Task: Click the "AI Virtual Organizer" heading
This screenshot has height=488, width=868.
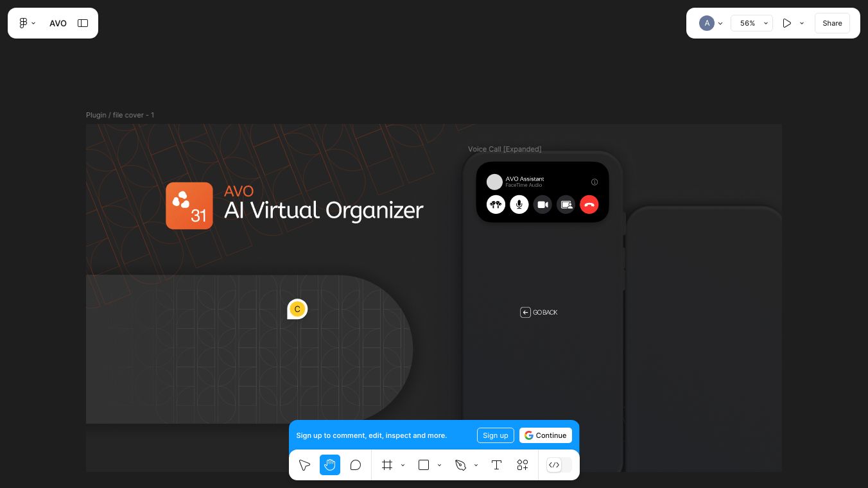Action: point(324,210)
